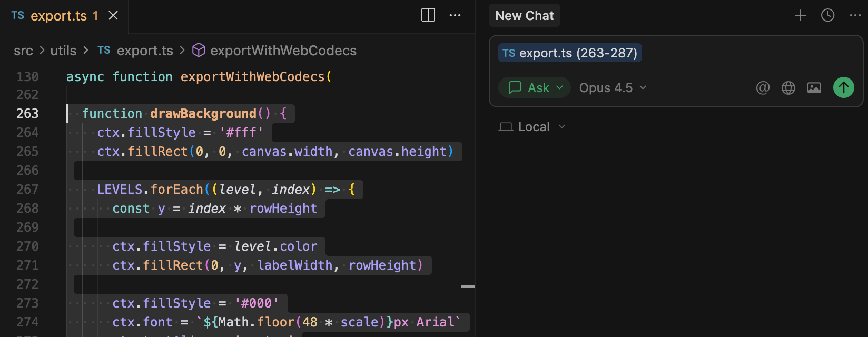Expand the Local environment dropdown
Viewport: 868px width, 337px height.
click(x=532, y=127)
